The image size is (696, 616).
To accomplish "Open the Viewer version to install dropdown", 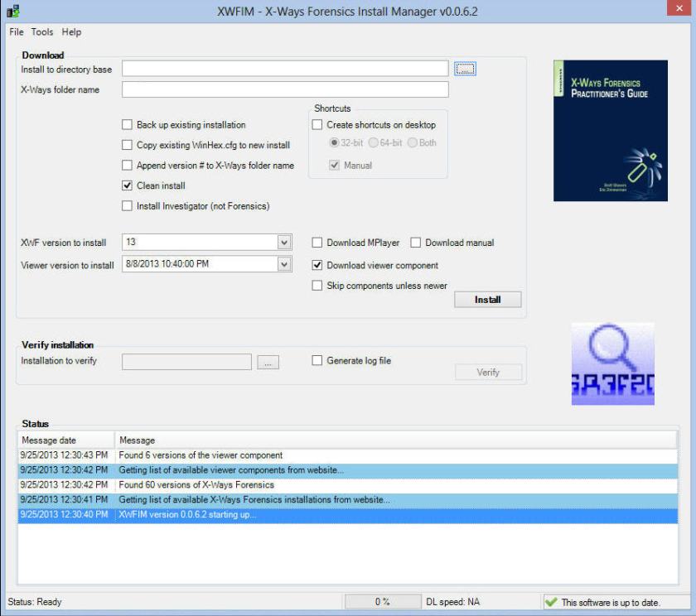I will click(x=284, y=265).
